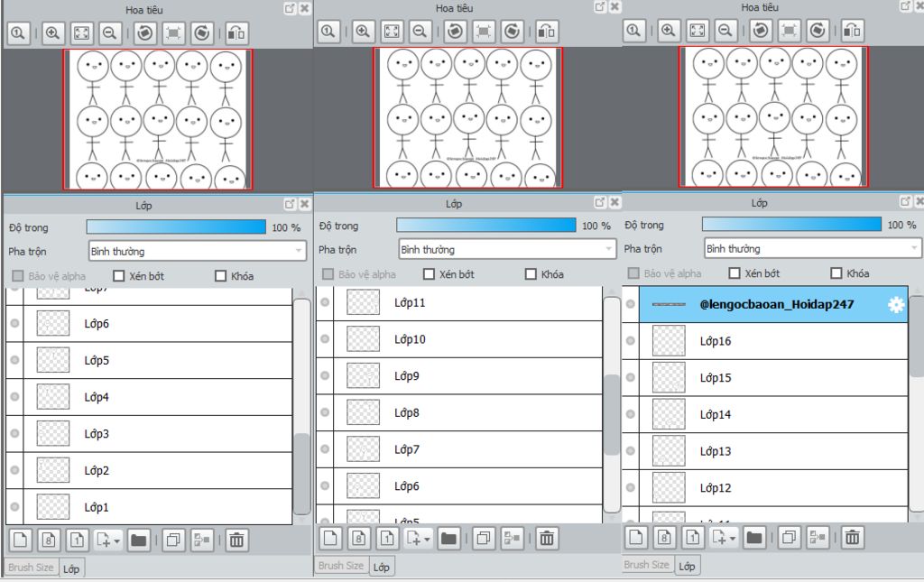Click zoom in icon in middle navigator panel

[x=363, y=32]
